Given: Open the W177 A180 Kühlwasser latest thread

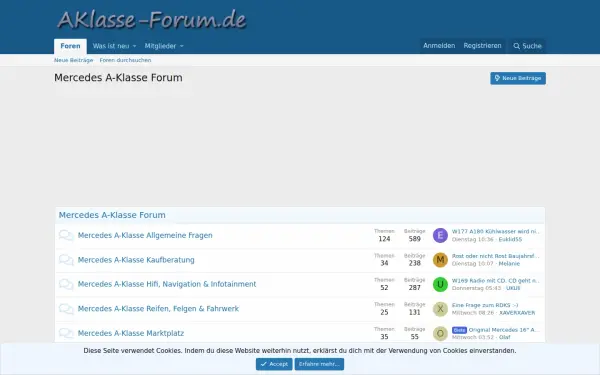Looking at the screenshot, I should (496, 232).
